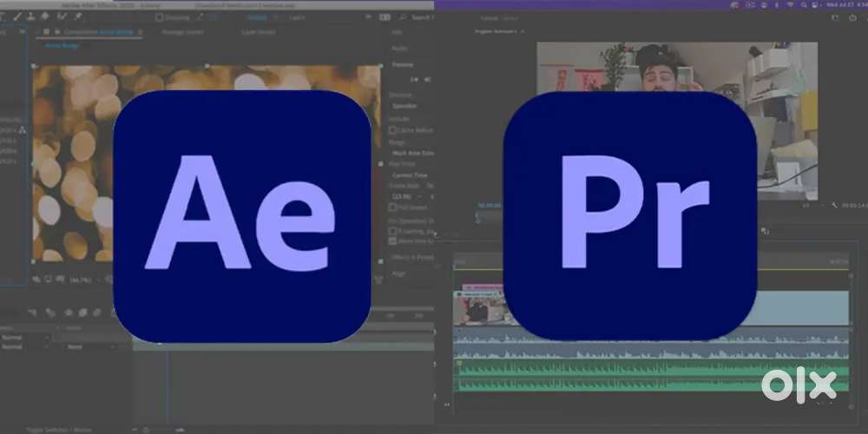This screenshot has width=868, height=434.
Task: Select the Roto Brush tool
Action: tap(62, 16)
